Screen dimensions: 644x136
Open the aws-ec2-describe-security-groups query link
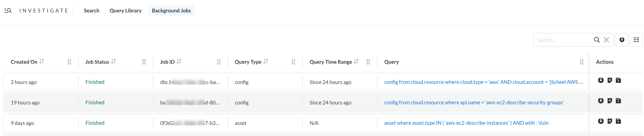[474, 102]
